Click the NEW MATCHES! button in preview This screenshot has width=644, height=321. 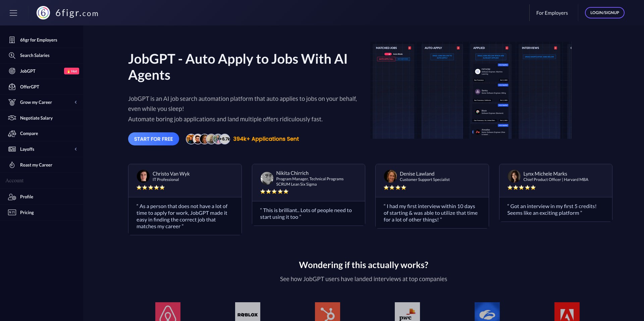pos(403,59)
